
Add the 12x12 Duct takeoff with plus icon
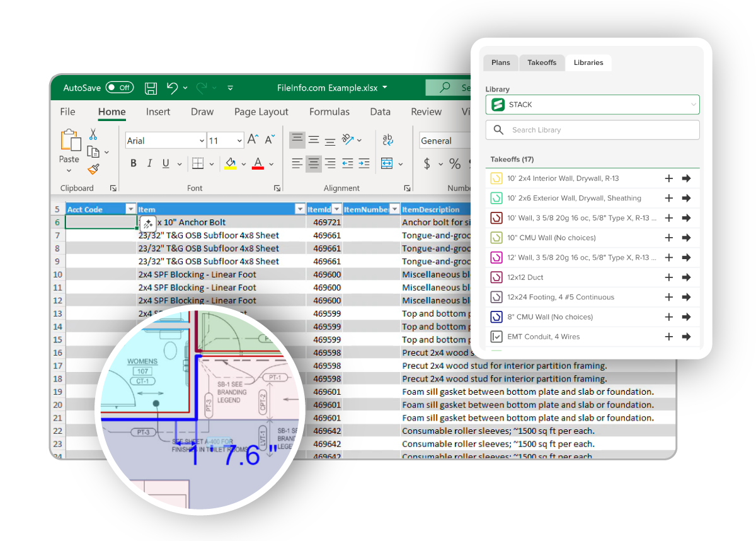669,277
